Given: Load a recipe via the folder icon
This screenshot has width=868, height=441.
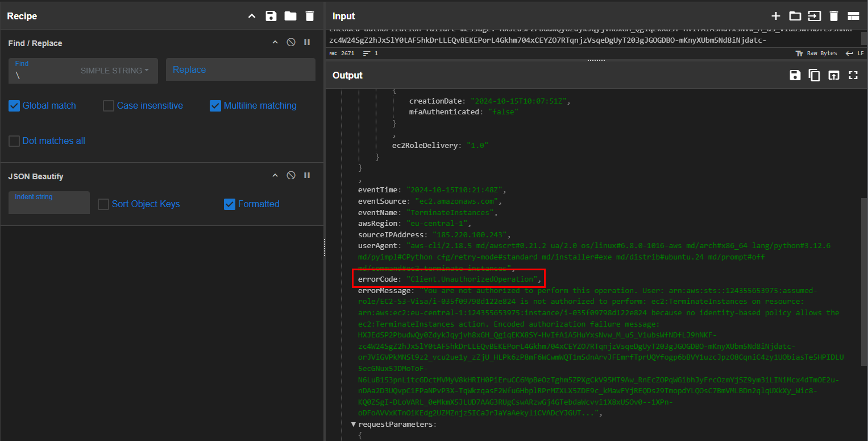Looking at the screenshot, I should 290,16.
